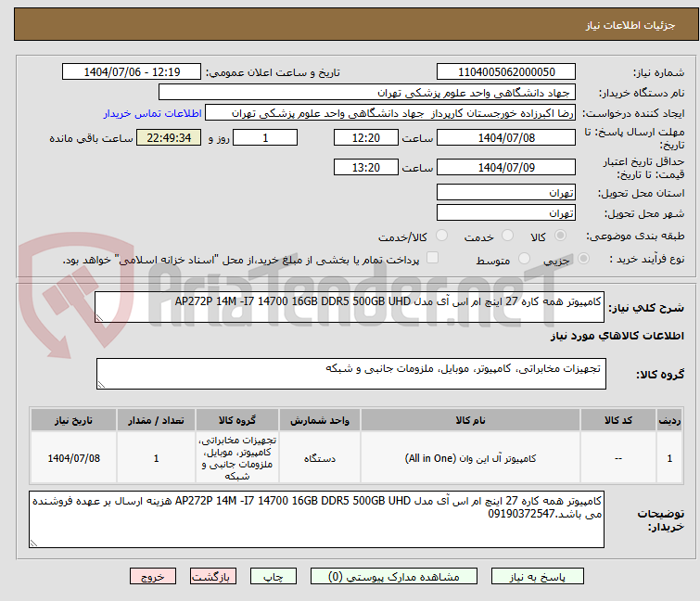Image resolution: width=700 pixels, height=601 pixels.
Task: Click the خروج exit button
Action: coord(153,576)
